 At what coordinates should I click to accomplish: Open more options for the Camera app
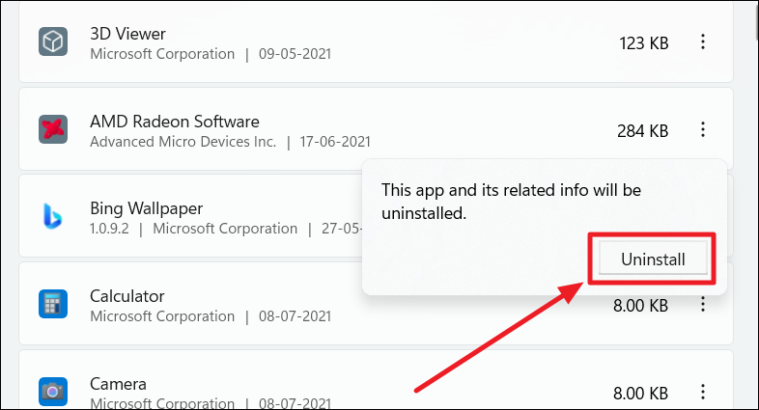pyautogui.click(x=703, y=392)
